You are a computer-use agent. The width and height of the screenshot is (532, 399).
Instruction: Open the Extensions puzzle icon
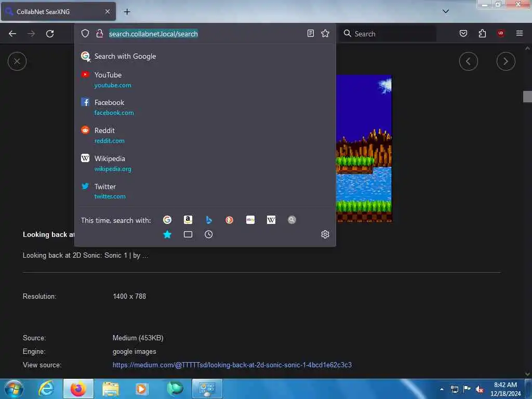pos(482,33)
